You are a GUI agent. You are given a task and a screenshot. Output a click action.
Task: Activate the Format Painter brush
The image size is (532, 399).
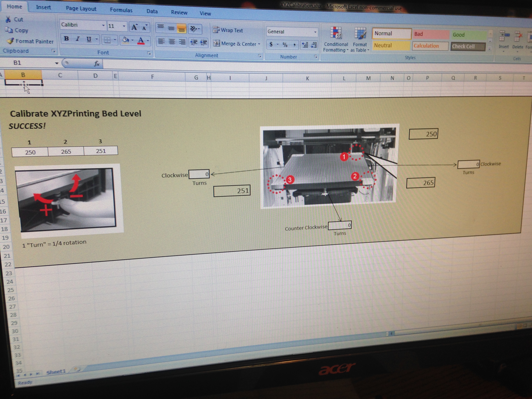coord(10,41)
